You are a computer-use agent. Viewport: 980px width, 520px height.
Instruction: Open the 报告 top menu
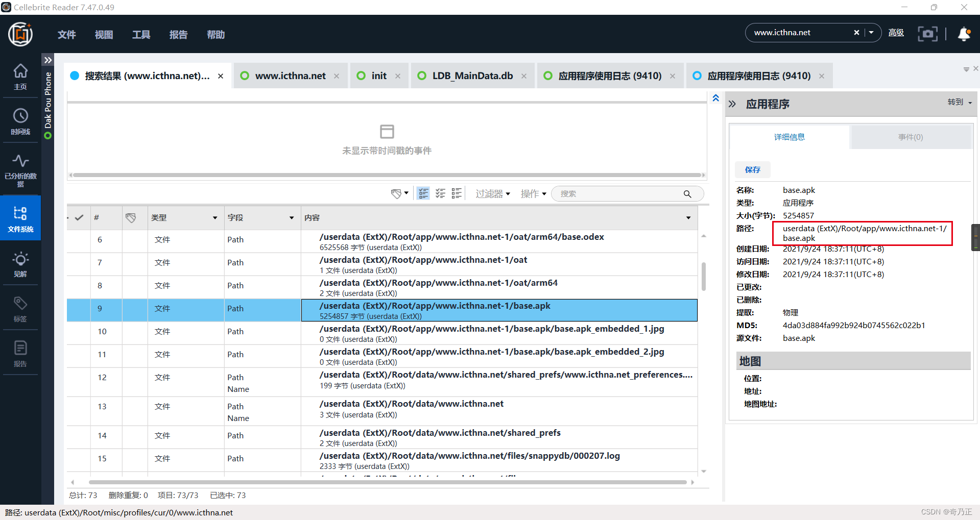(x=178, y=35)
